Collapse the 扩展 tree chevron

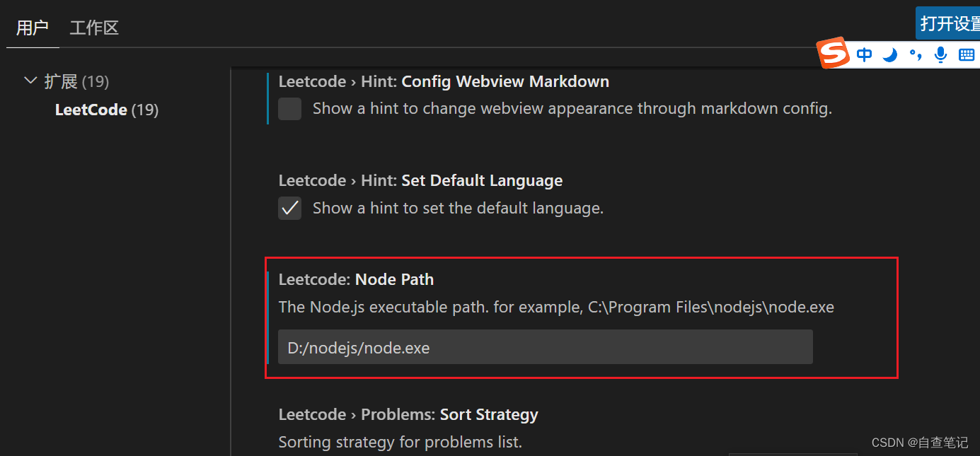pyautogui.click(x=30, y=81)
